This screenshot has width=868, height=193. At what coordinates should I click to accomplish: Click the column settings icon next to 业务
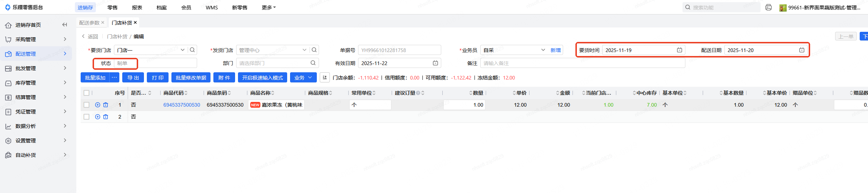click(x=324, y=77)
